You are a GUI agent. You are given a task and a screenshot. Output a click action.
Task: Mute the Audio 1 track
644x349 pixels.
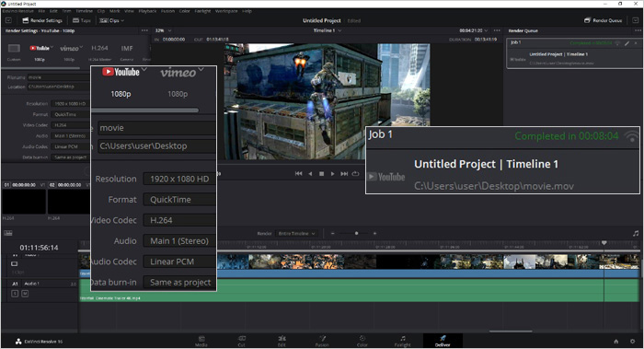[x=25, y=294]
